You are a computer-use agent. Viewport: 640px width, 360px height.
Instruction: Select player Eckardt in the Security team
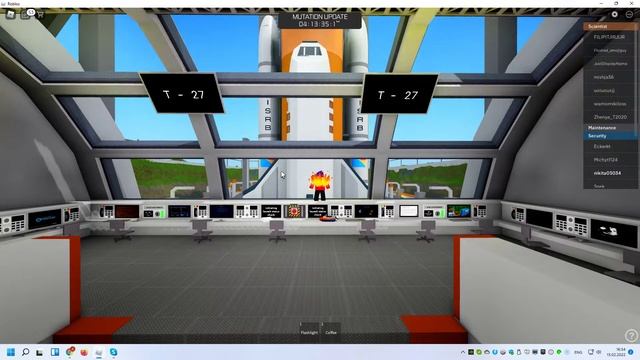coord(611,146)
